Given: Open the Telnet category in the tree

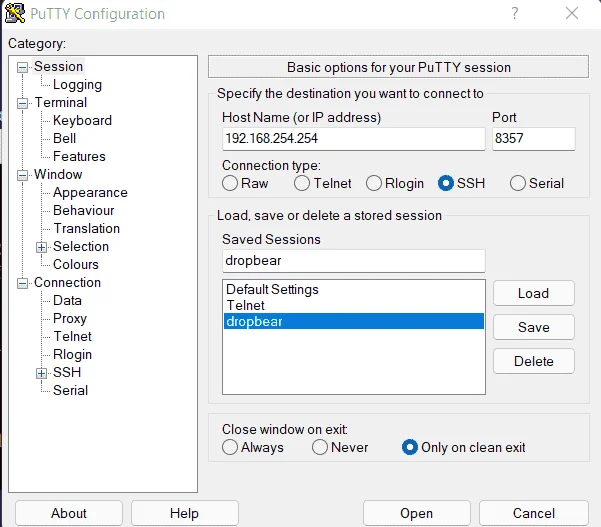Looking at the screenshot, I should [x=72, y=337].
